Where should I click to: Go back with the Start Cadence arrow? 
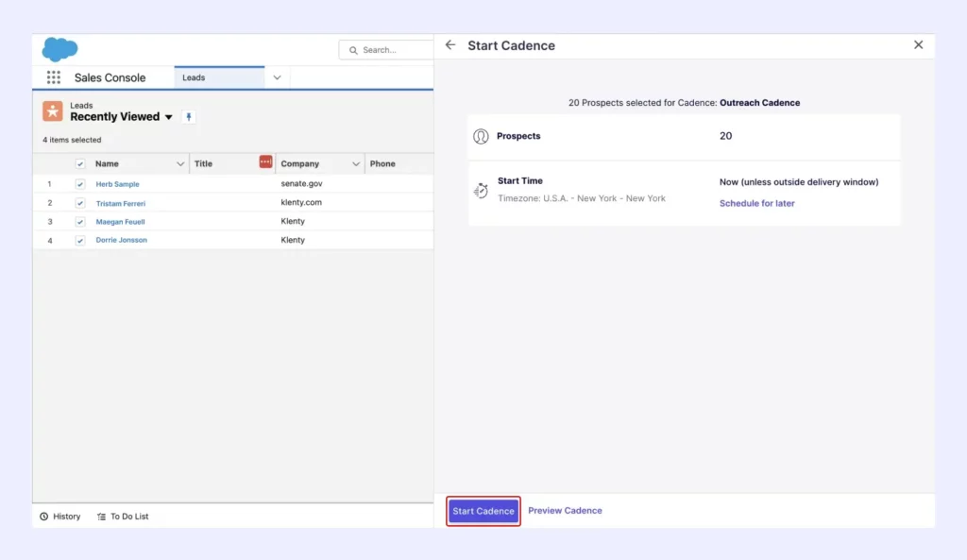450,45
